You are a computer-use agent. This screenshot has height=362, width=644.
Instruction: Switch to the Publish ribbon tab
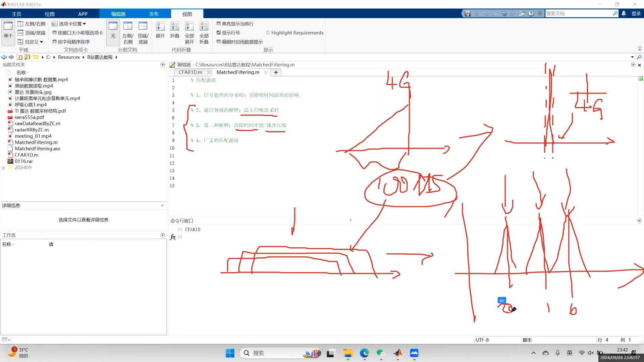coord(154,14)
